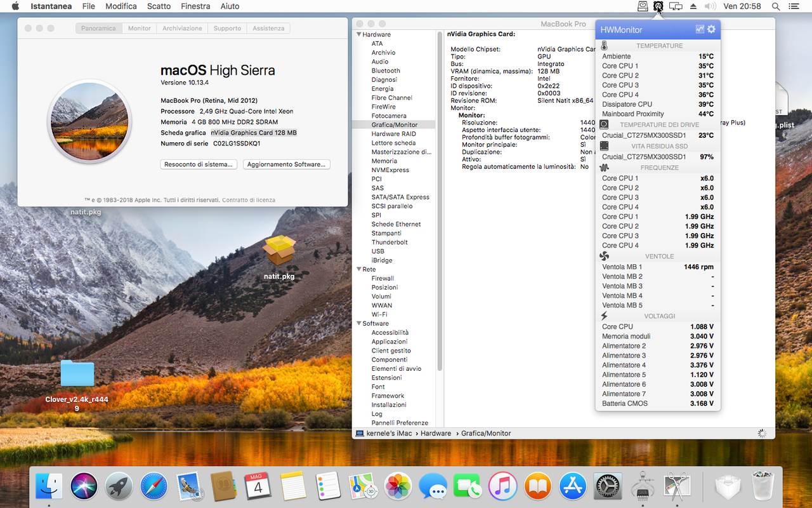Select the Panoramica tab
This screenshot has height=508, width=812.
98,28
